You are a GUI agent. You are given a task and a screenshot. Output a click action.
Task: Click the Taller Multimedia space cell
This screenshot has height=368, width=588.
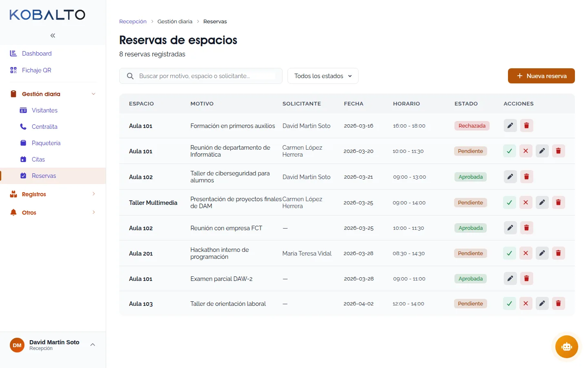tap(153, 203)
